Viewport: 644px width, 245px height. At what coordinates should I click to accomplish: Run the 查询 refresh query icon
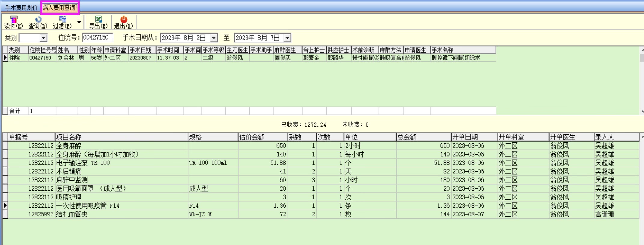38,19
